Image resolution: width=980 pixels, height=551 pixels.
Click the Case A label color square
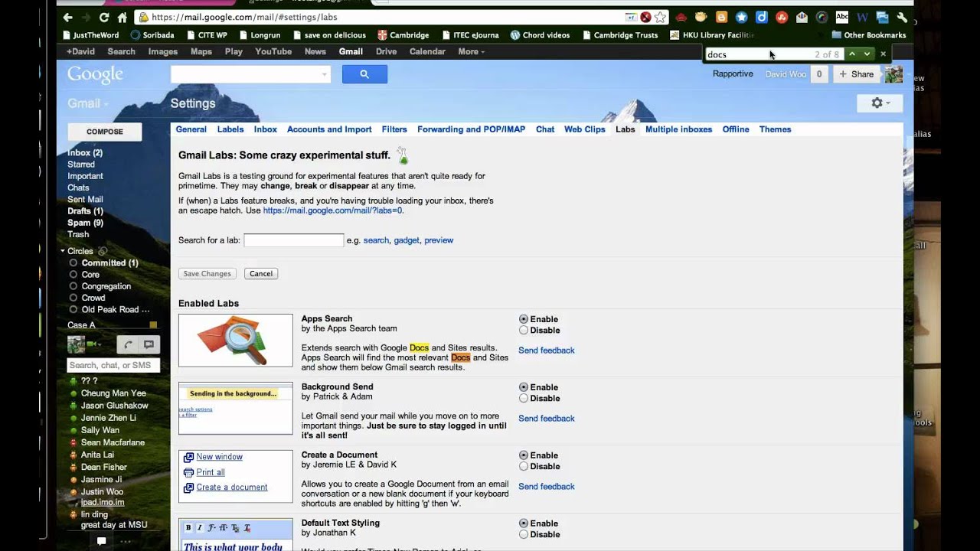coord(153,325)
